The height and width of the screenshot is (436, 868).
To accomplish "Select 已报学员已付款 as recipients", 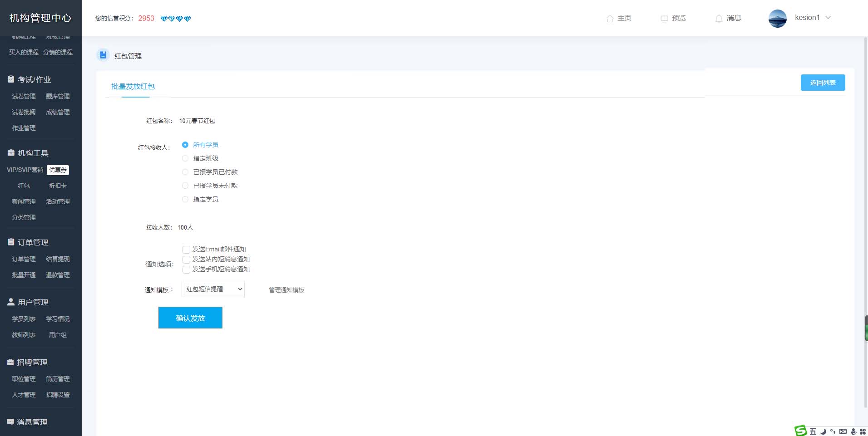I will click(185, 172).
